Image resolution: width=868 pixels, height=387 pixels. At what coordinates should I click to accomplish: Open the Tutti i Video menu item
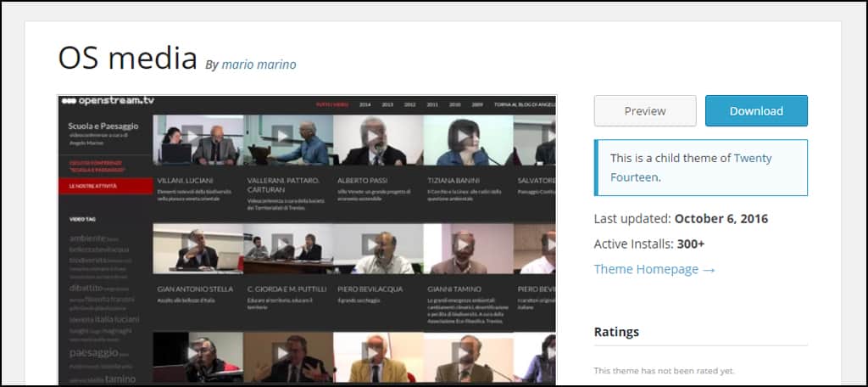tap(331, 104)
